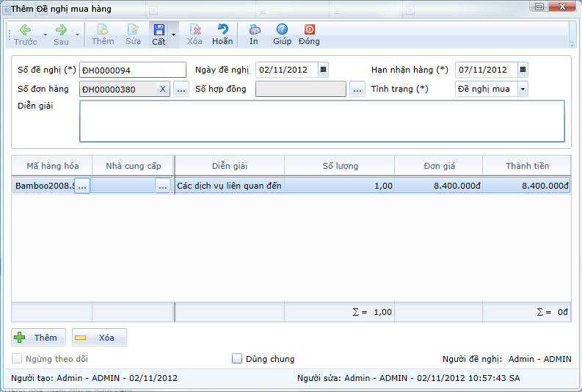Screen dimensions: 582x392
Task: Open calendar for Ngày đề nghị date
Action: coord(324,70)
